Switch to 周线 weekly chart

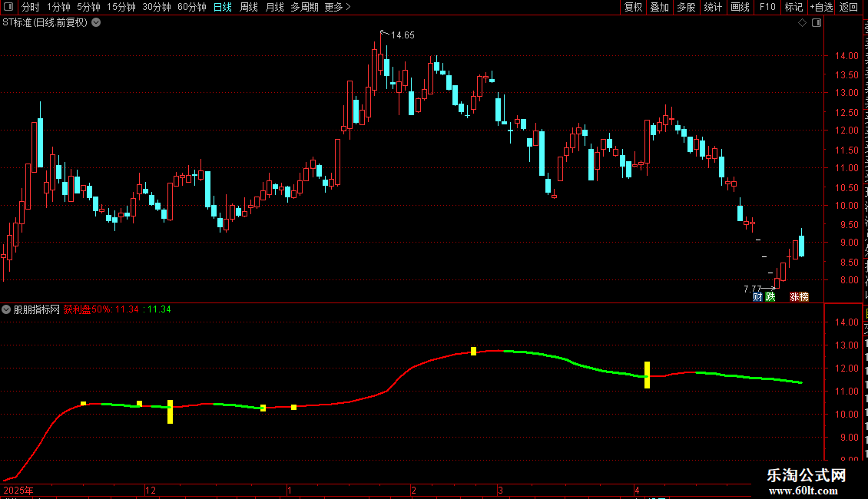click(249, 7)
